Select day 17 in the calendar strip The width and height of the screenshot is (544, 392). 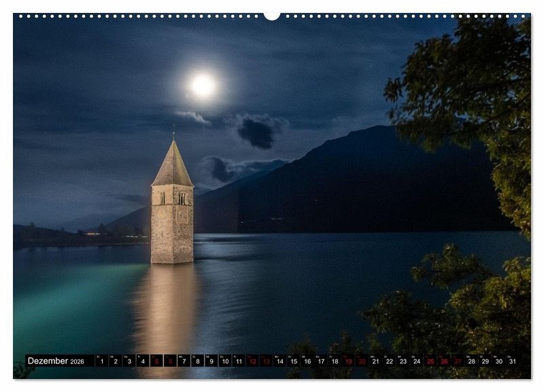tap(321, 361)
